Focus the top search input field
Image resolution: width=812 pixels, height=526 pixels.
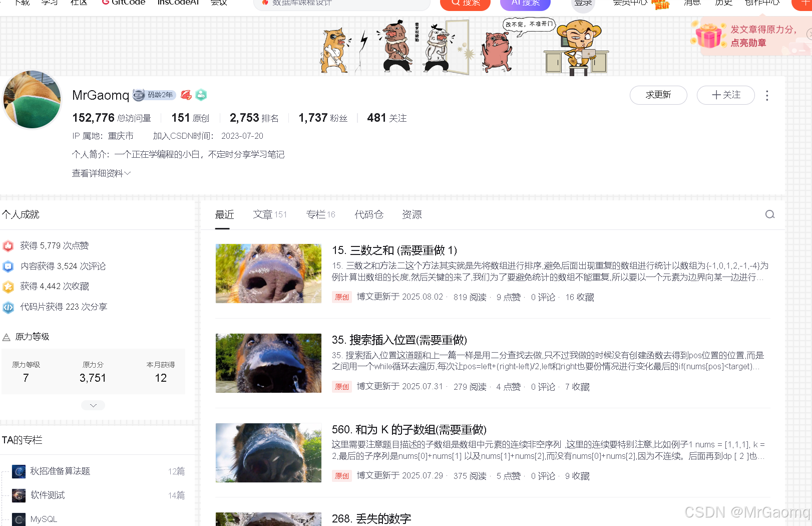point(342,4)
